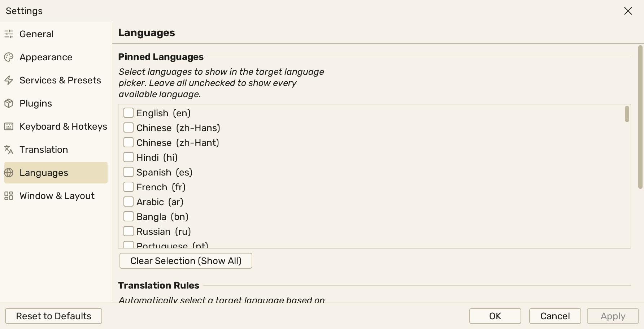Image resolution: width=644 pixels, height=329 pixels.
Task: Click the Appearance palette icon
Action: pyautogui.click(x=9, y=57)
